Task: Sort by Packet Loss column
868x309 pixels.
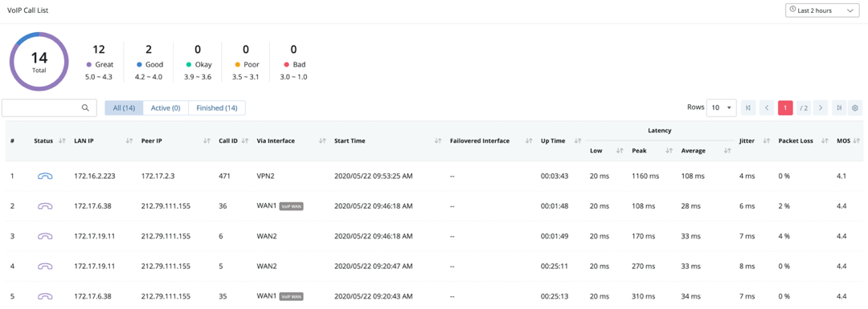Action: (x=825, y=141)
